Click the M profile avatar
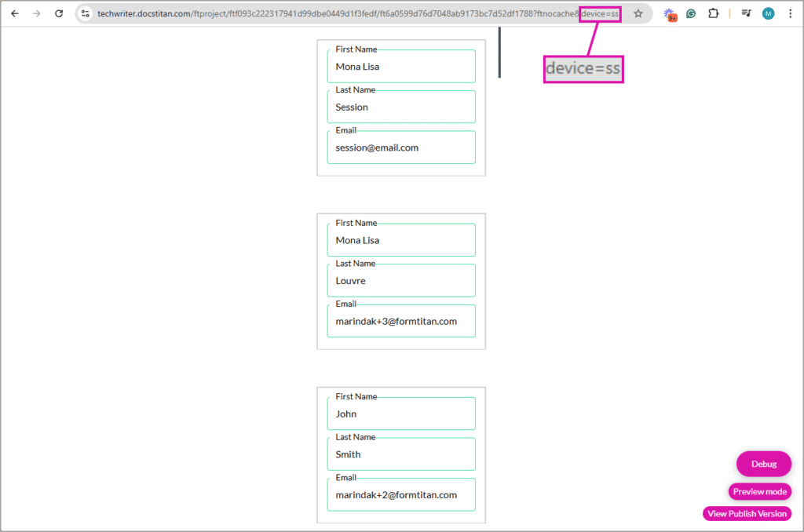The image size is (804, 532). tap(768, 13)
